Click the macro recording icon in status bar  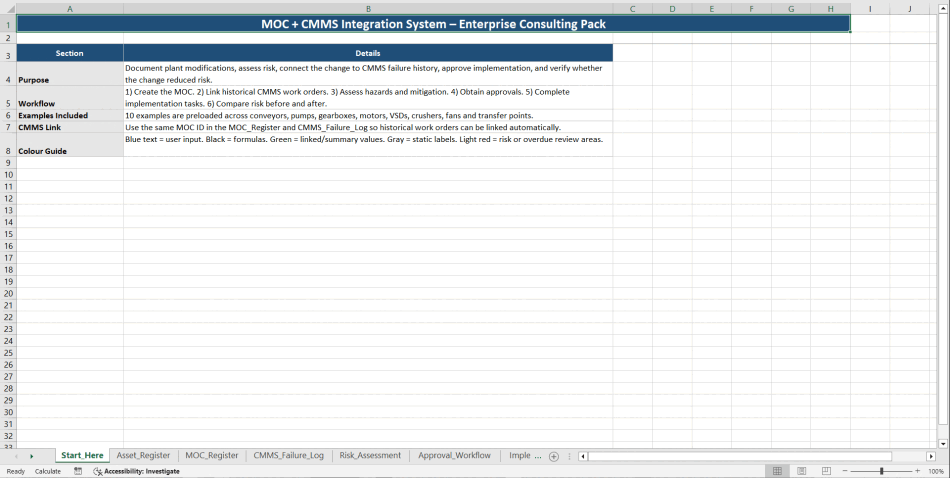tap(78, 471)
